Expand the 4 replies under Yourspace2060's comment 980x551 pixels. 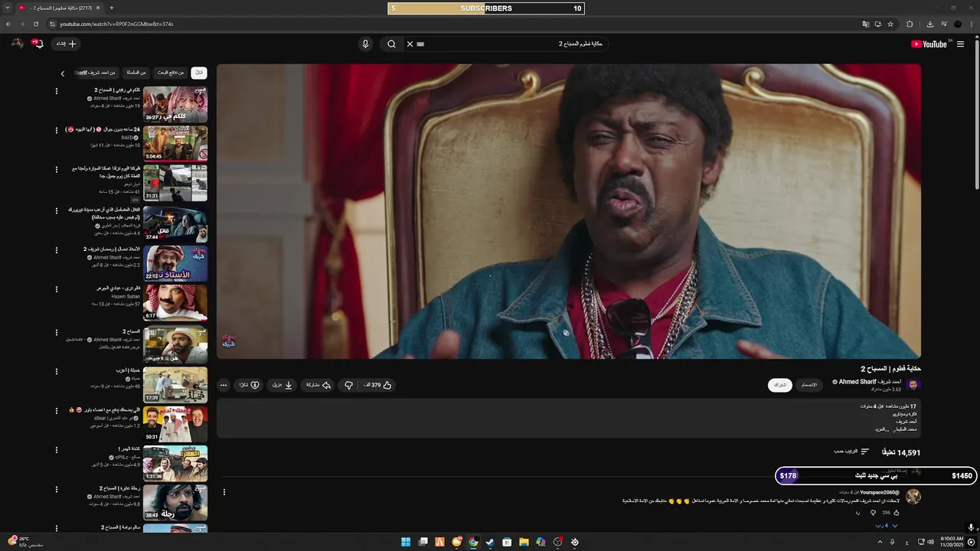click(887, 526)
